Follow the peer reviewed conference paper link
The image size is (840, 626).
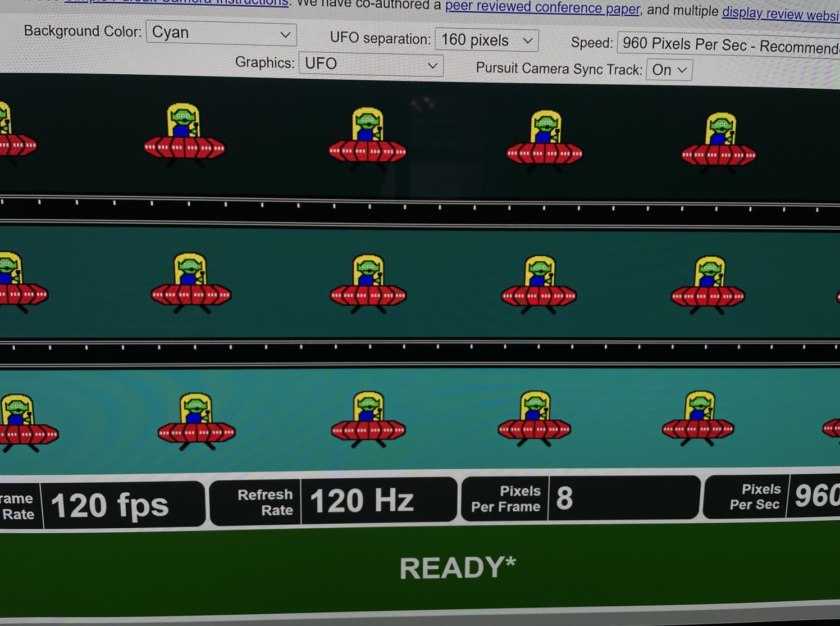542,8
